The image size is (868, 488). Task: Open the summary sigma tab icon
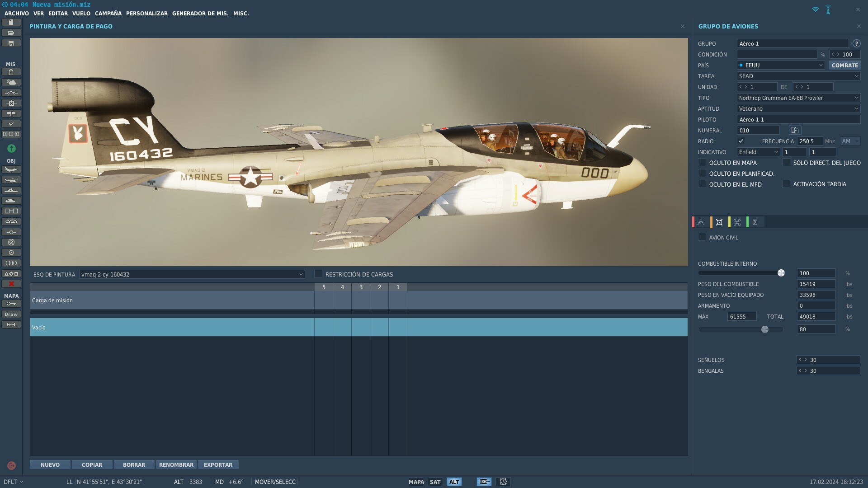pos(755,222)
